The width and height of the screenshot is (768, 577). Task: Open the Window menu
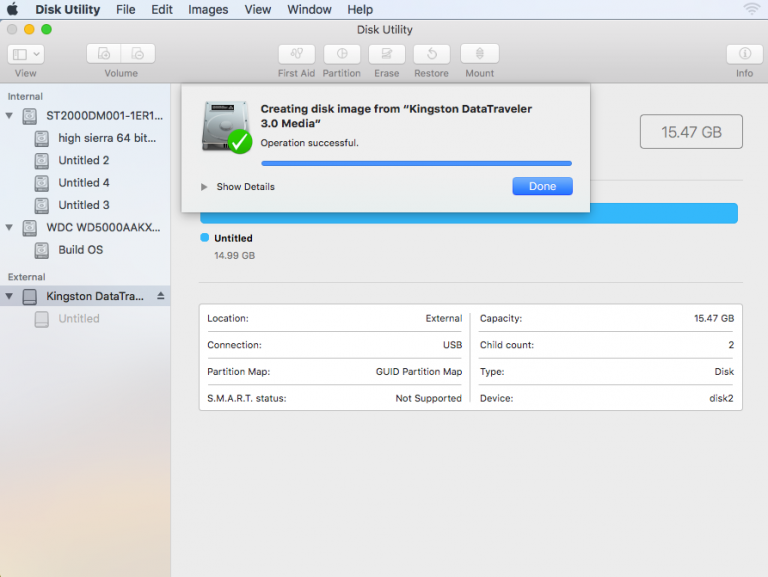[x=309, y=9]
